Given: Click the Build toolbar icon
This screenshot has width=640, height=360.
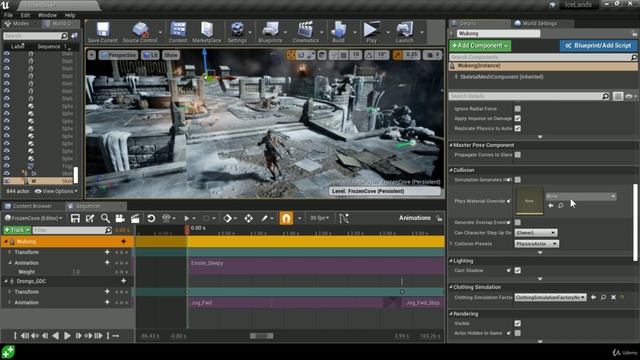Looking at the screenshot, I should tap(338, 32).
